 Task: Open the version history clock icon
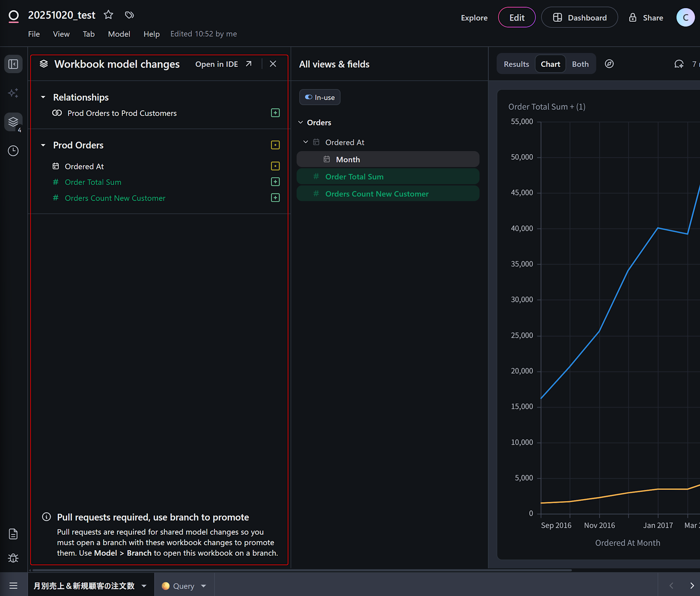pyautogui.click(x=13, y=151)
